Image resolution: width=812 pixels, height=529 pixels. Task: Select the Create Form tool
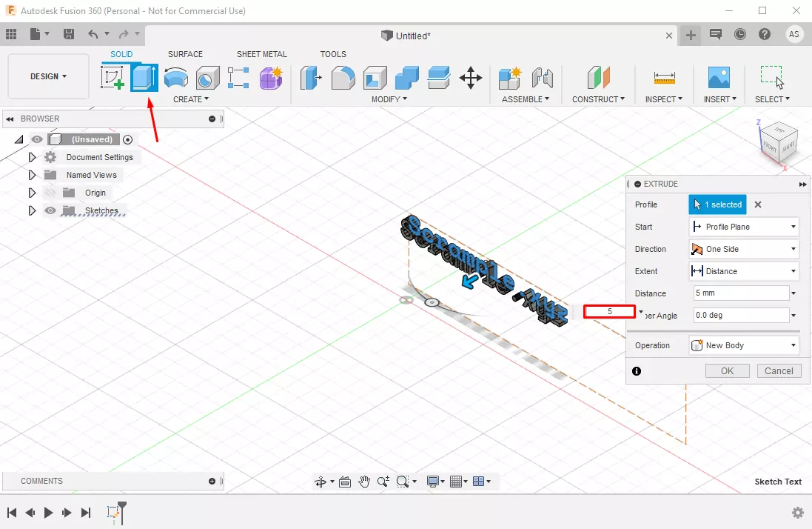pos(271,78)
